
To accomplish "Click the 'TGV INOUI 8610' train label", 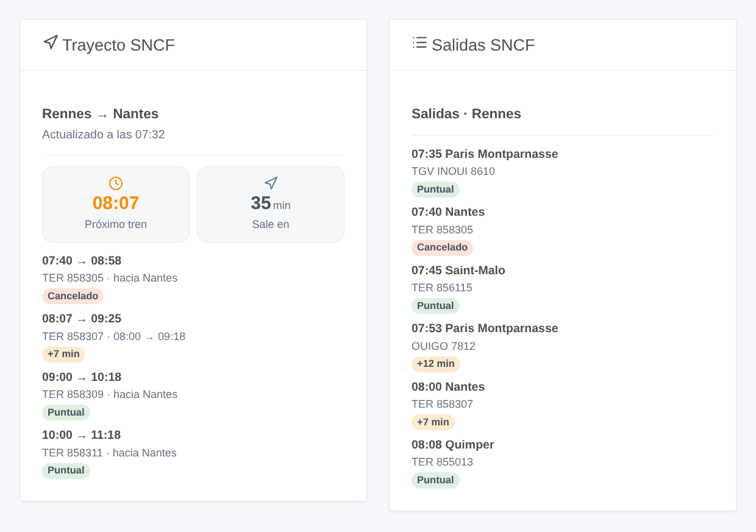I will point(453,172).
